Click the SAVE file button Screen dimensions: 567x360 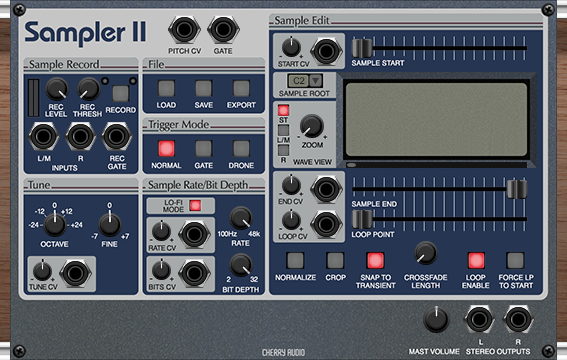(204, 88)
